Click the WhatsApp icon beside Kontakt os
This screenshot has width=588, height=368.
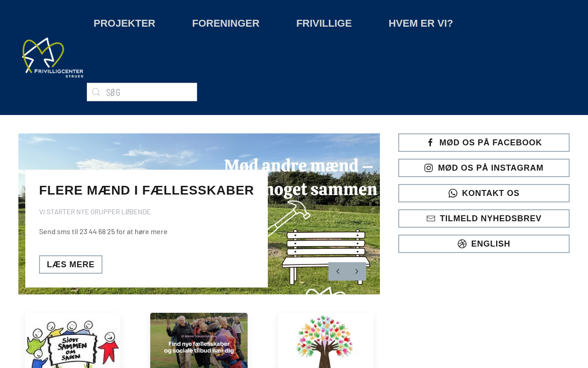point(453,193)
